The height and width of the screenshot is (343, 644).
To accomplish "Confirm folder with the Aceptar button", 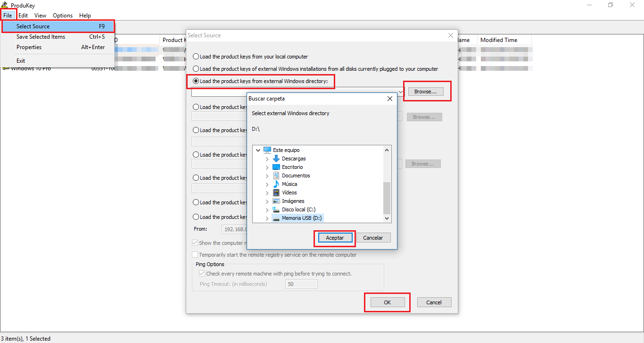I will pyautogui.click(x=335, y=238).
